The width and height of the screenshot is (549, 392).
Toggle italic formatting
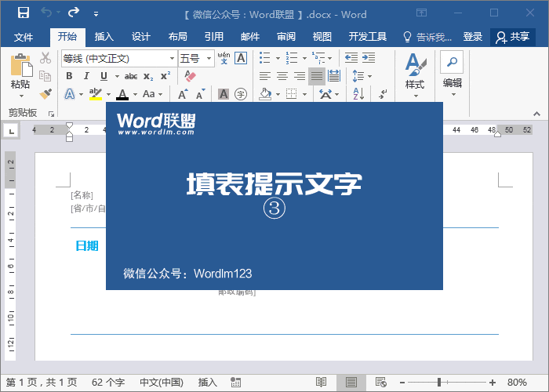(x=86, y=76)
